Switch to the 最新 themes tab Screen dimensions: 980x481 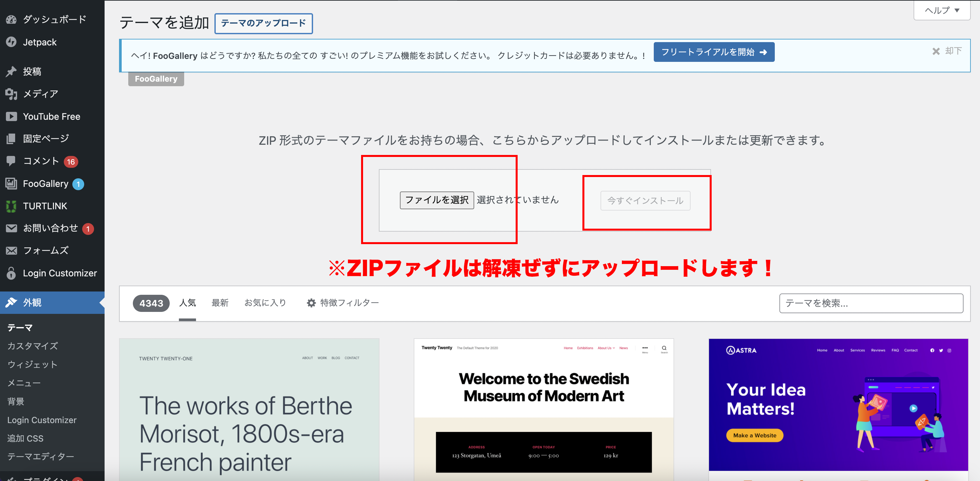(x=220, y=303)
